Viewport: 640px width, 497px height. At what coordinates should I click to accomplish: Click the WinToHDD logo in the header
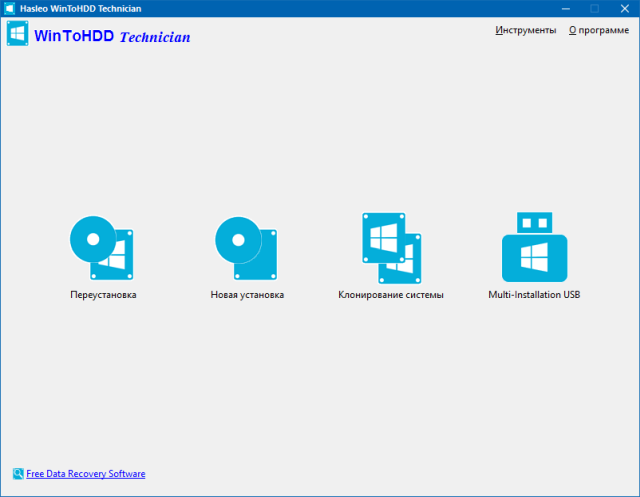[x=17, y=35]
